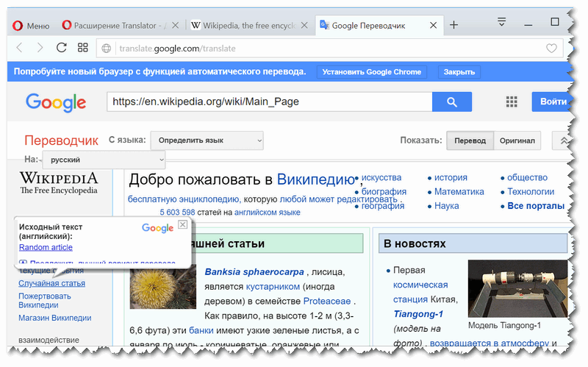
Task: Open the tab list menu icon
Action: [x=501, y=22]
